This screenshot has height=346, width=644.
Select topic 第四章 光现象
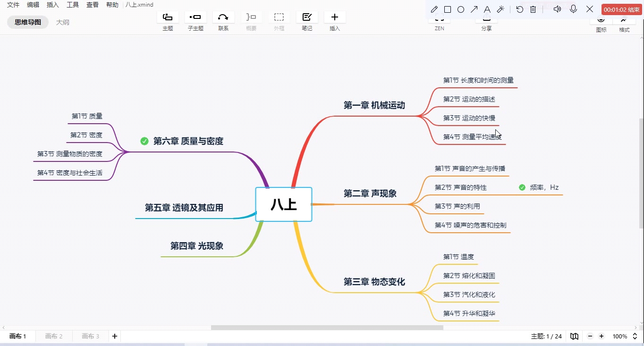point(197,246)
